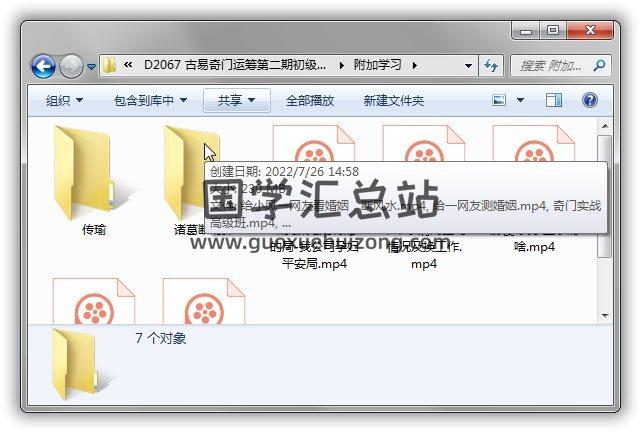This screenshot has height=433, width=641.
Task: Open the 包含到库中 menu
Action: pos(150,100)
